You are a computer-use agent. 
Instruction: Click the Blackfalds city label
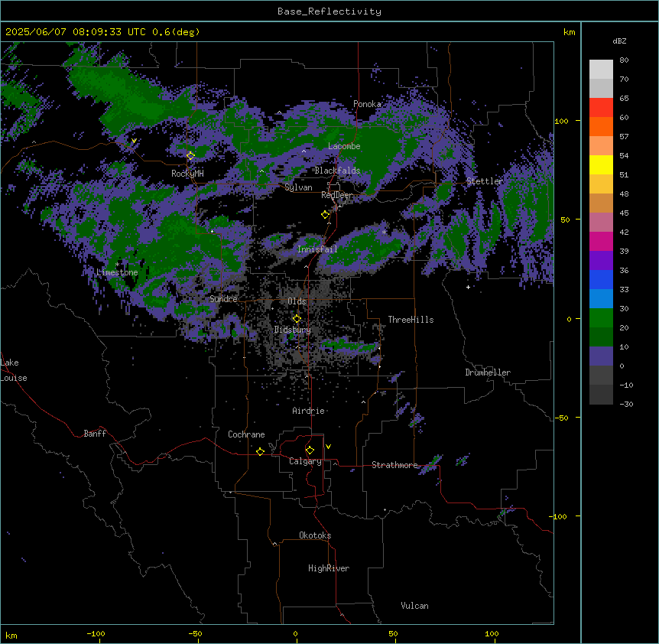coord(337,171)
